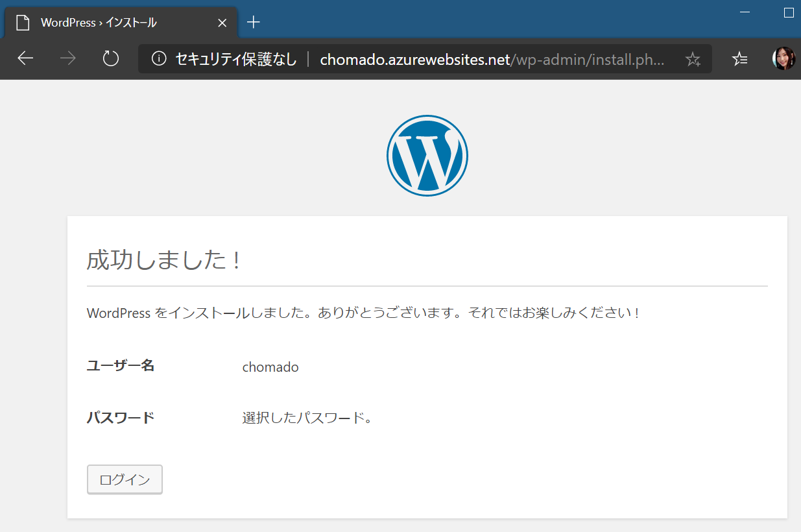
Task: Open a new tab with the plus button
Action: coord(254,23)
